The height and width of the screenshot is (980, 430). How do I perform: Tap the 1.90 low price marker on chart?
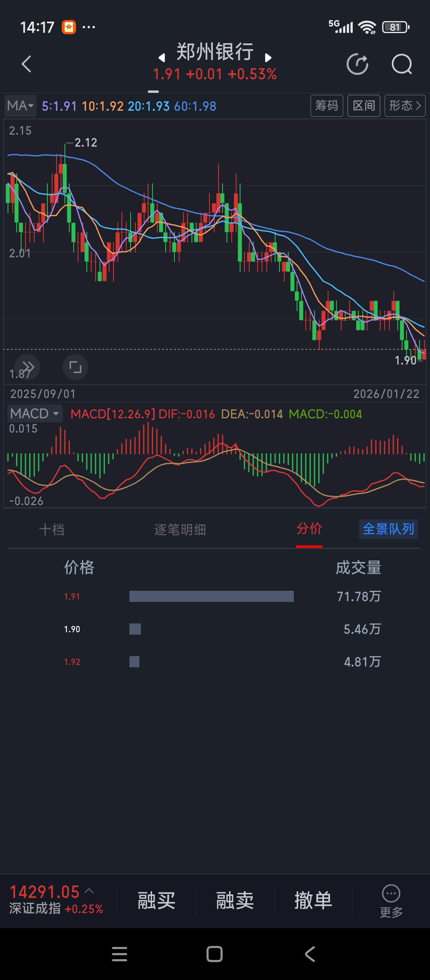pyautogui.click(x=405, y=360)
